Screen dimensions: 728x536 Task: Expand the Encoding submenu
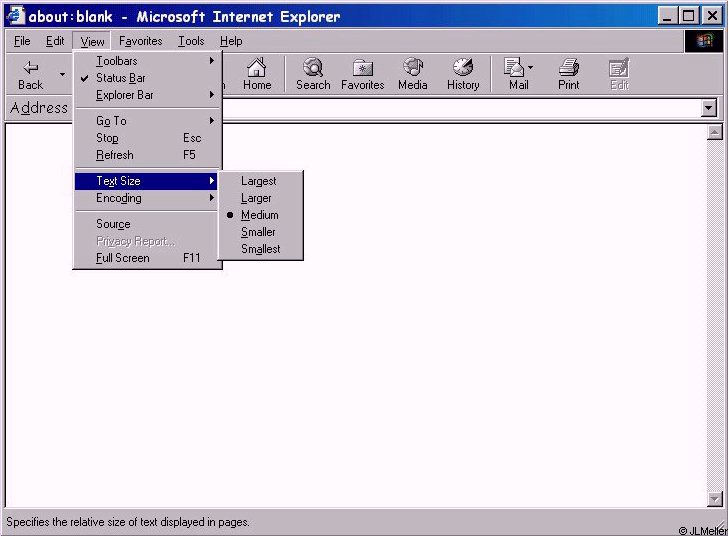148,198
